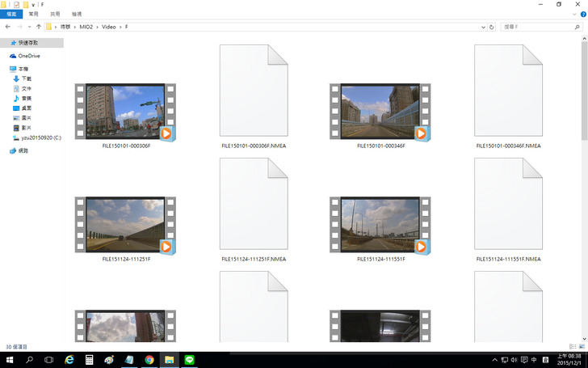
Task: Click the Up one level arrow
Action: pyautogui.click(x=39, y=27)
